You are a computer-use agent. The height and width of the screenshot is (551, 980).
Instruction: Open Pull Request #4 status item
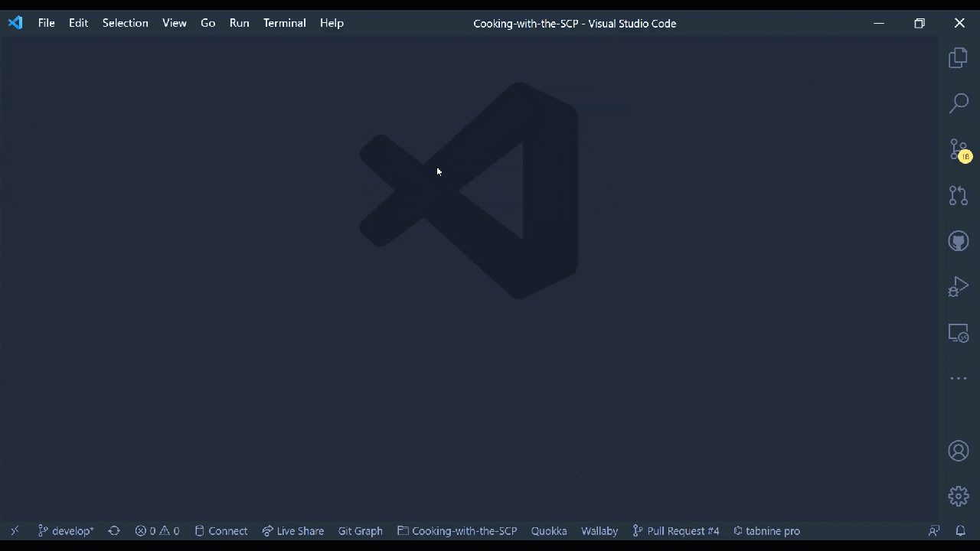coord(676,530)
